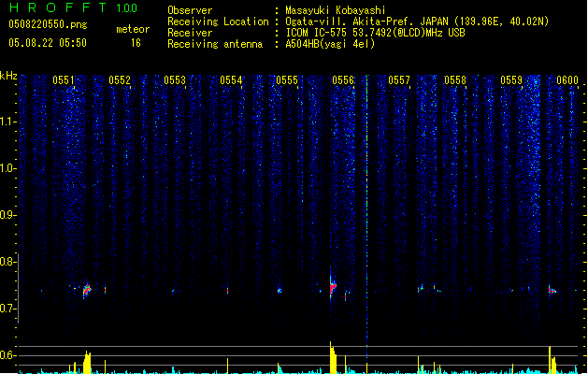The image size is (588, 374).
Task: Click the date stamp 05.08.22 05:50
Action: (48, 43)
